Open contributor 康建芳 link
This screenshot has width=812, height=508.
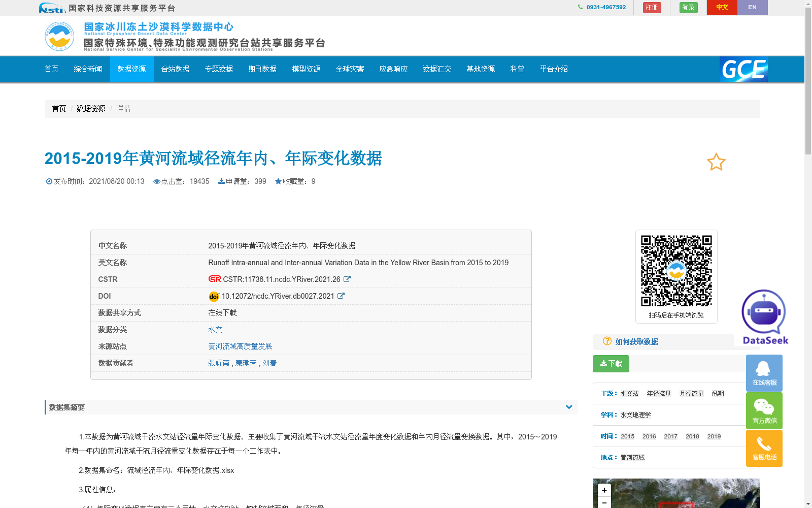pyautogui.click(x=246, y=363)
